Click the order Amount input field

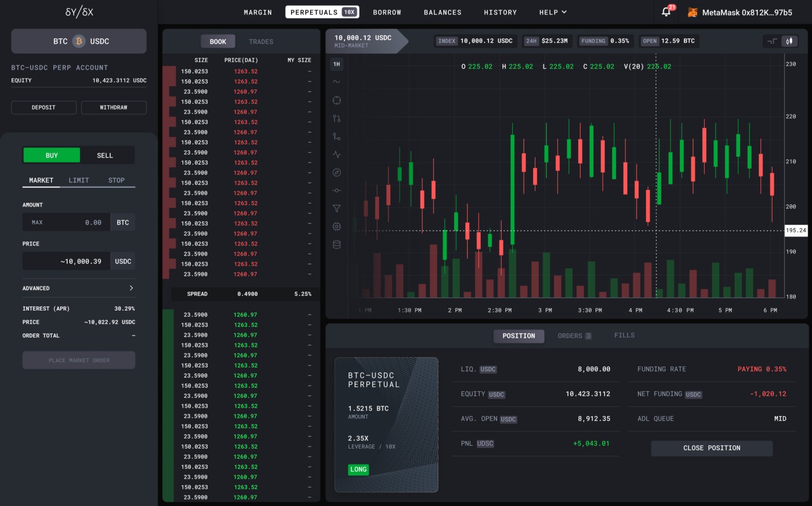coord(66,223)
